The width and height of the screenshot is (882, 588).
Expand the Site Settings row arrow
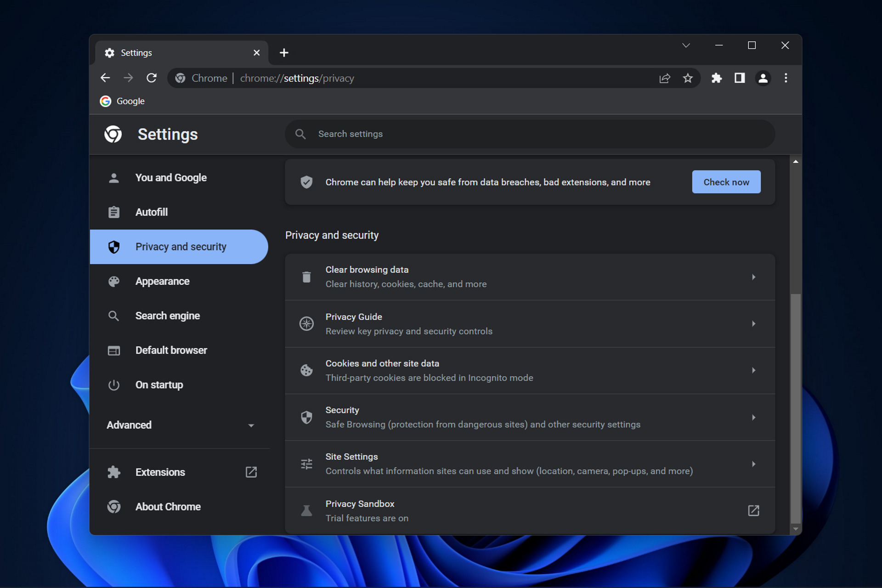tap(753, 464)
